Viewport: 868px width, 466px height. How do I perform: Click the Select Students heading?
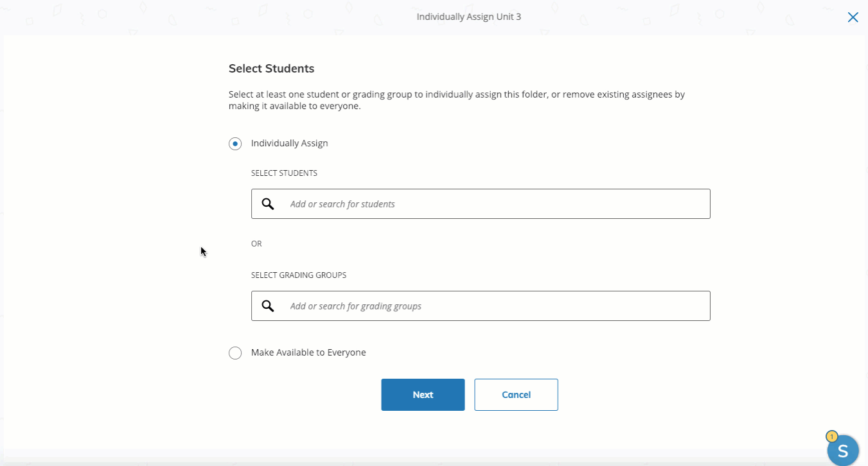pyautogui.click(x=271, y=68)
